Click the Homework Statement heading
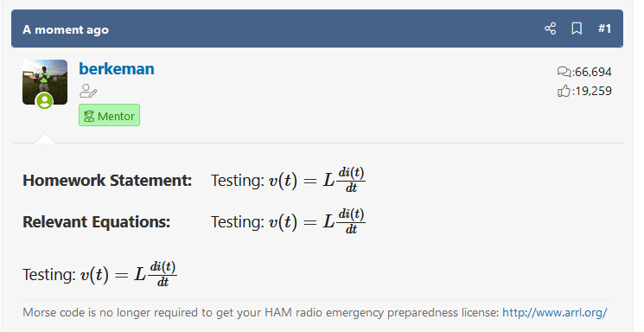This screenshot has height=332, width=644. tap(107, 181)
